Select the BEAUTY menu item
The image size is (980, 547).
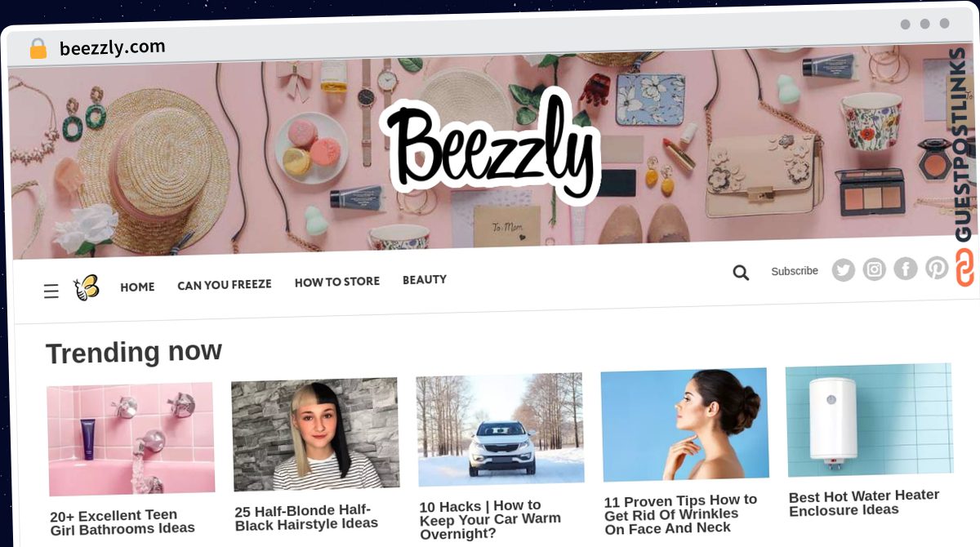(425, 279)
